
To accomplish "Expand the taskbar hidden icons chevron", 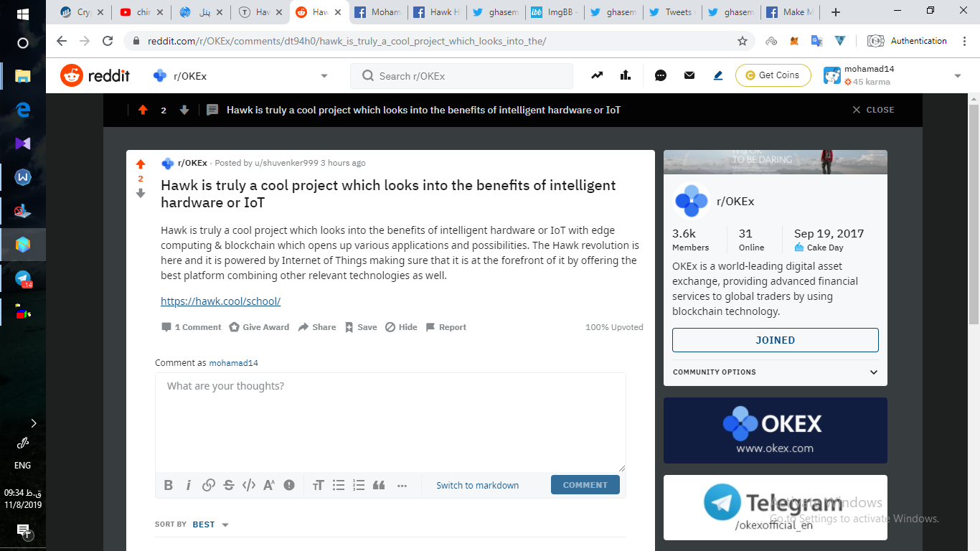I will 33,423.
